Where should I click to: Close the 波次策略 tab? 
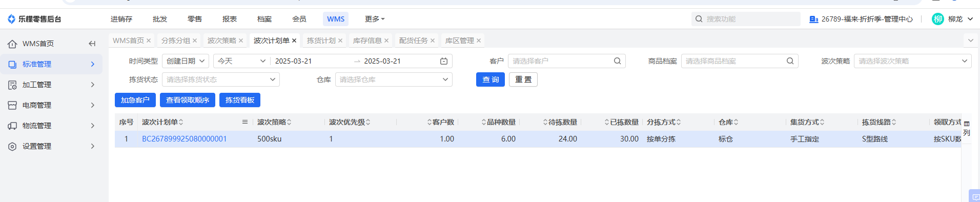241,41
